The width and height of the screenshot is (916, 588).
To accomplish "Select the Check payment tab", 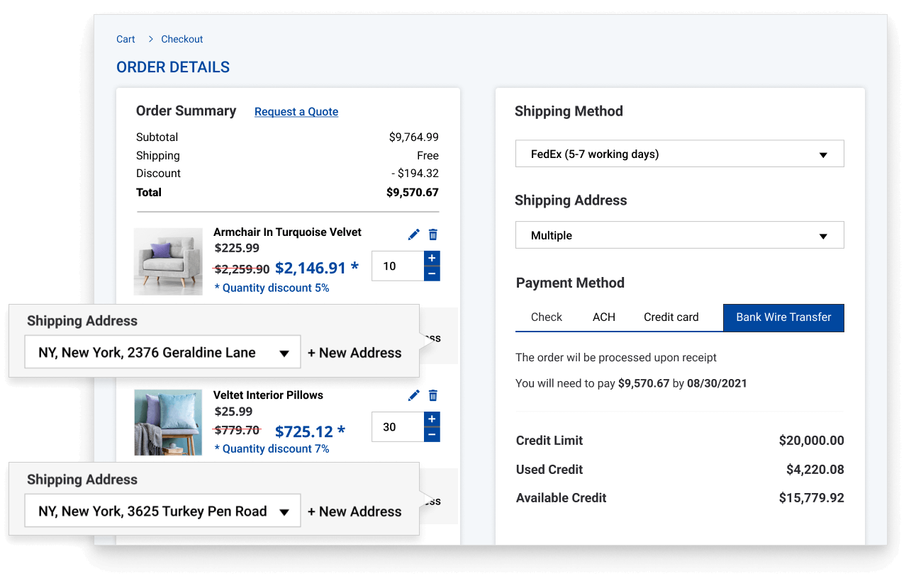I will (546, 317).
